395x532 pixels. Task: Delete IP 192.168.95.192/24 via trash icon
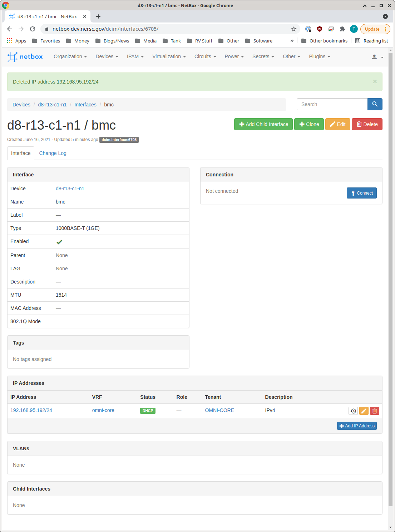pyautogui.click(x=374, y=411)
